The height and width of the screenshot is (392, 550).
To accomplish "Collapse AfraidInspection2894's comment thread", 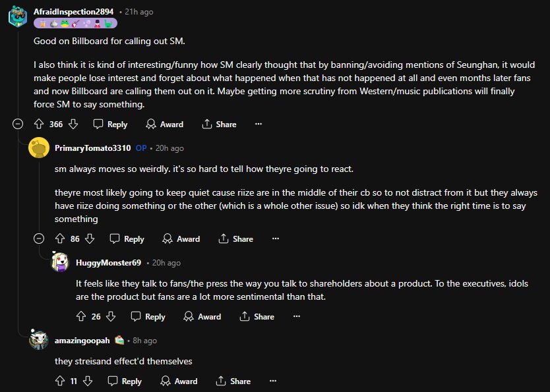I will [18, 124].
